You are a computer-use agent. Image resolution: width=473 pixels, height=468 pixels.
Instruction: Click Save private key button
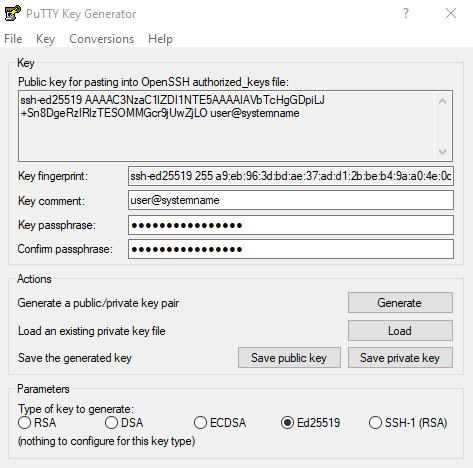(400, 358)
